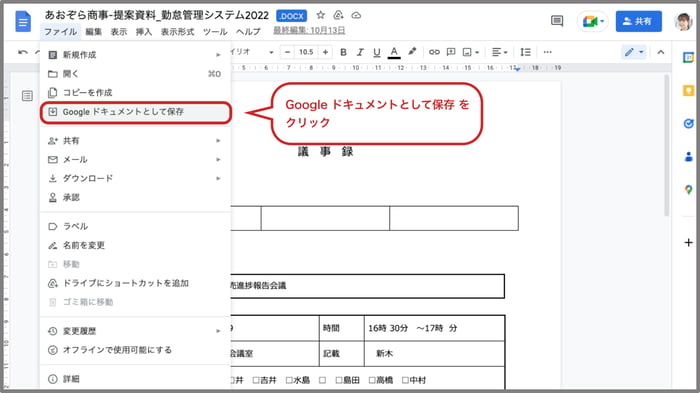Insert a link
This screenshot has height=393, width=700.
434,52
